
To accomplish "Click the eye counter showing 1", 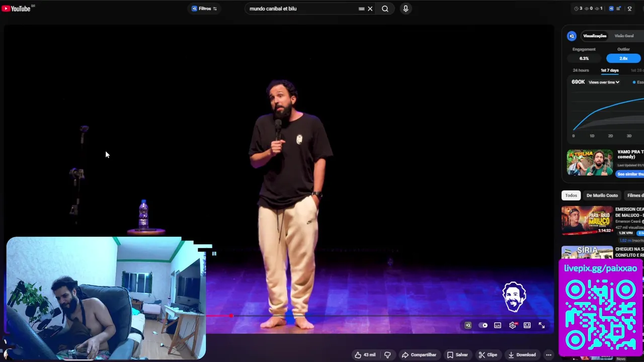I will (x=599, y=9).
